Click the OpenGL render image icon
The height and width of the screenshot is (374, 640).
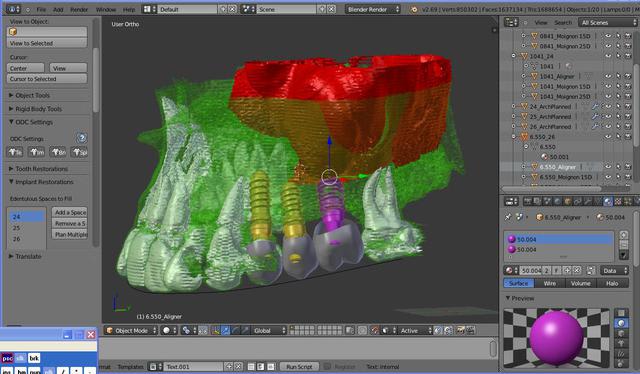[x=460, y=330]
